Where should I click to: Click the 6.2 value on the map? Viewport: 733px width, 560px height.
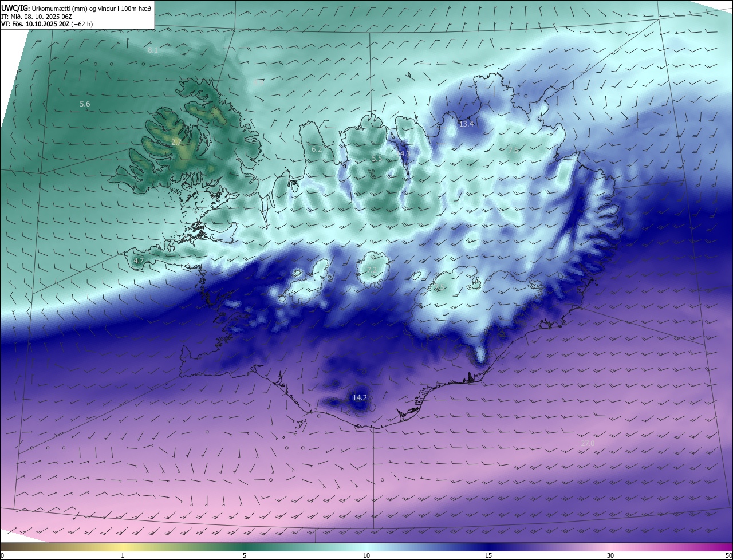tap(317, 149)
